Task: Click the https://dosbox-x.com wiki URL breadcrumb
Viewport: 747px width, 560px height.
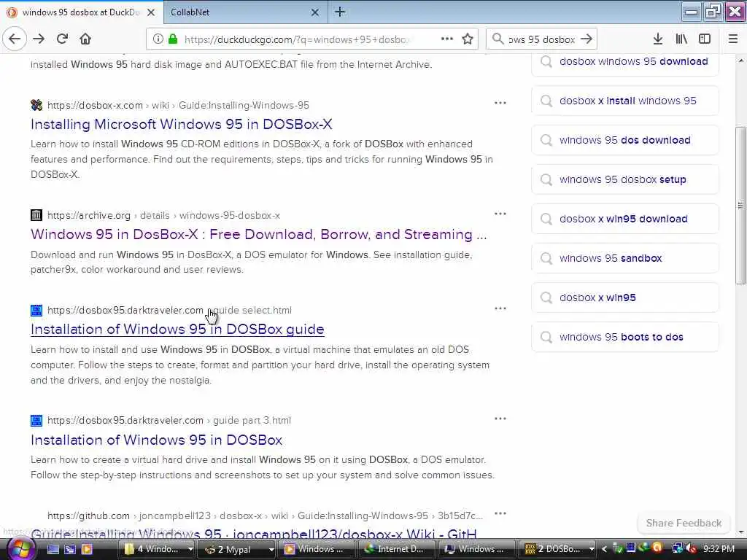Action: click(x=178, y=105)
